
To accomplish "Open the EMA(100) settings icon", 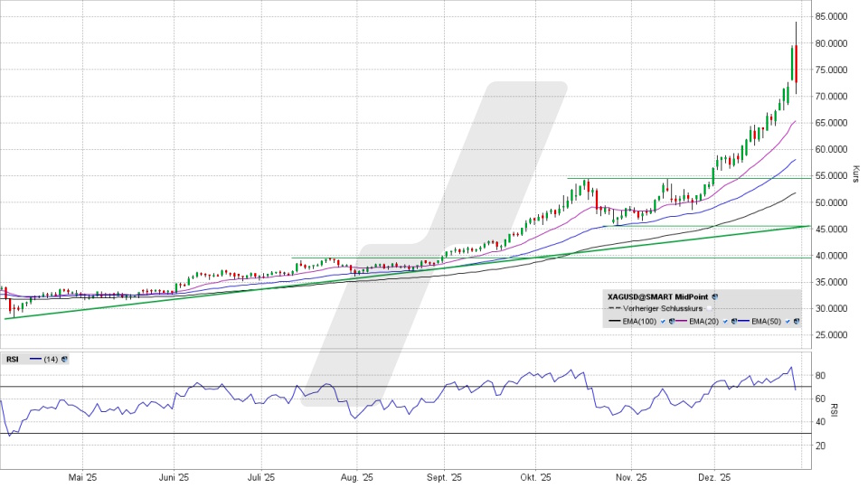I will 672,322.
